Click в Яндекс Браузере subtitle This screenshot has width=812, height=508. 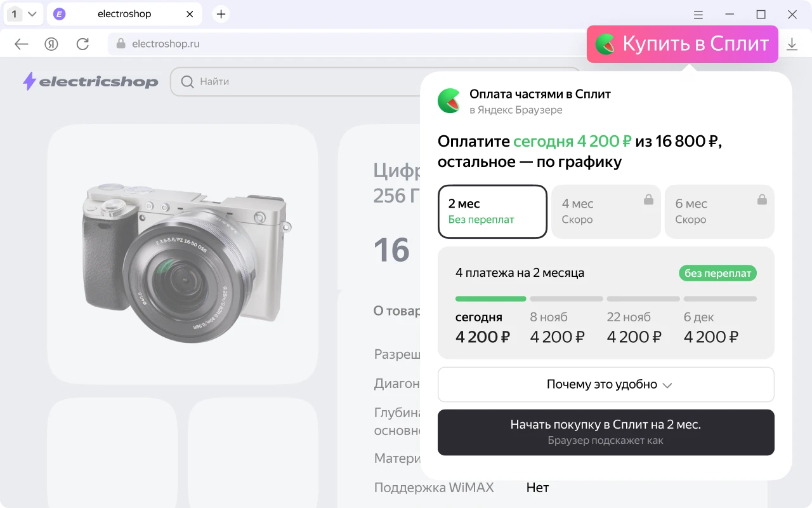point(516,110)
